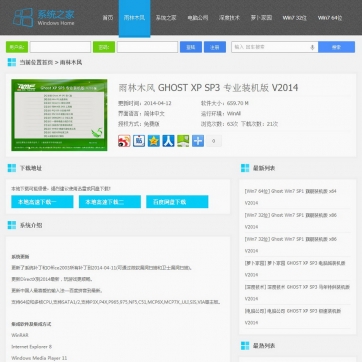This screenshot has height=362, width=362.
Task: Click the green share icon
Action: click(183, 141)
